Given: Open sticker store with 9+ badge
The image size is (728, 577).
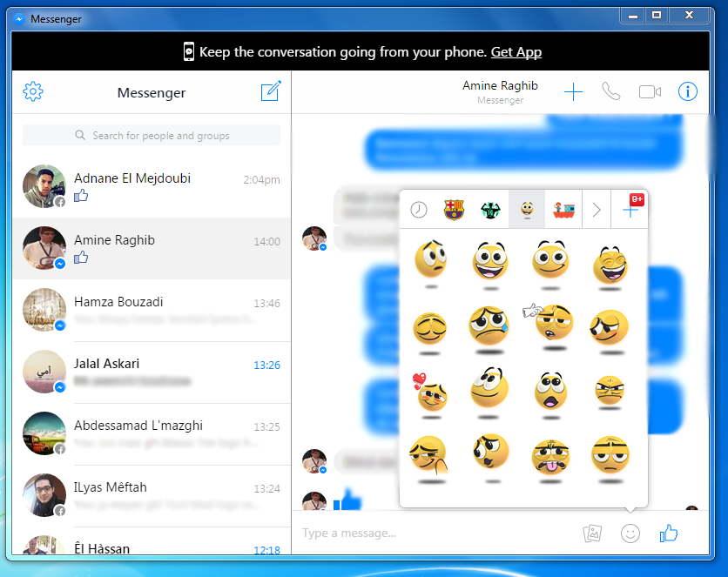Looking at the screenshot, I should coord(630,210).
